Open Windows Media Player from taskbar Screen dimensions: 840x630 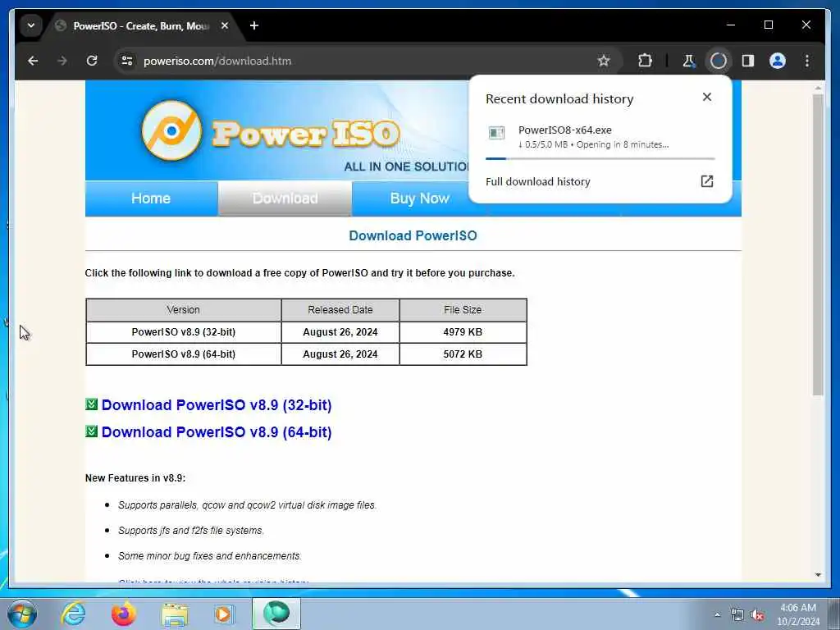(x=224, y=614)
